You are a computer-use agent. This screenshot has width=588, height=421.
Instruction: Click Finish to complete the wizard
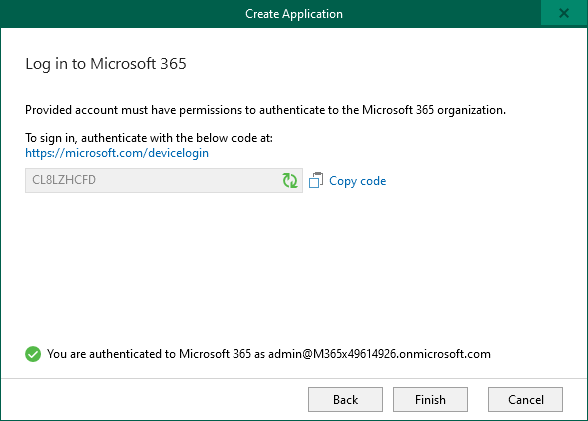[x=430, y=400]
